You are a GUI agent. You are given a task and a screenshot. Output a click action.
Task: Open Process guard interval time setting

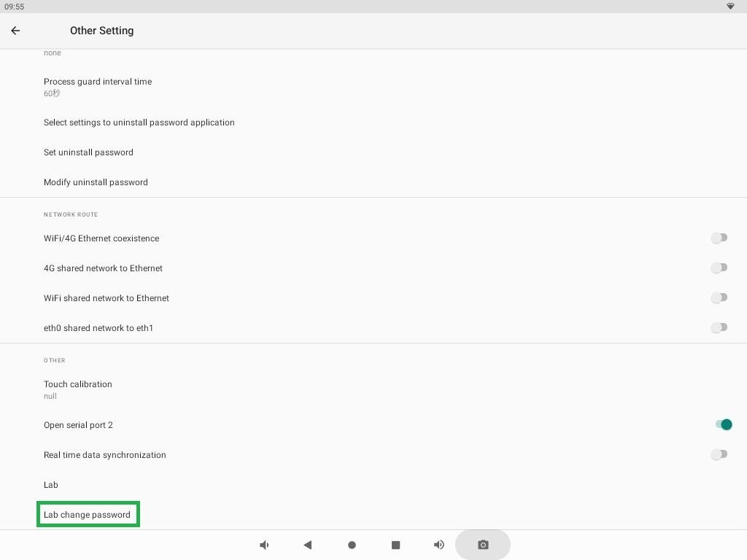pos(98,87)
